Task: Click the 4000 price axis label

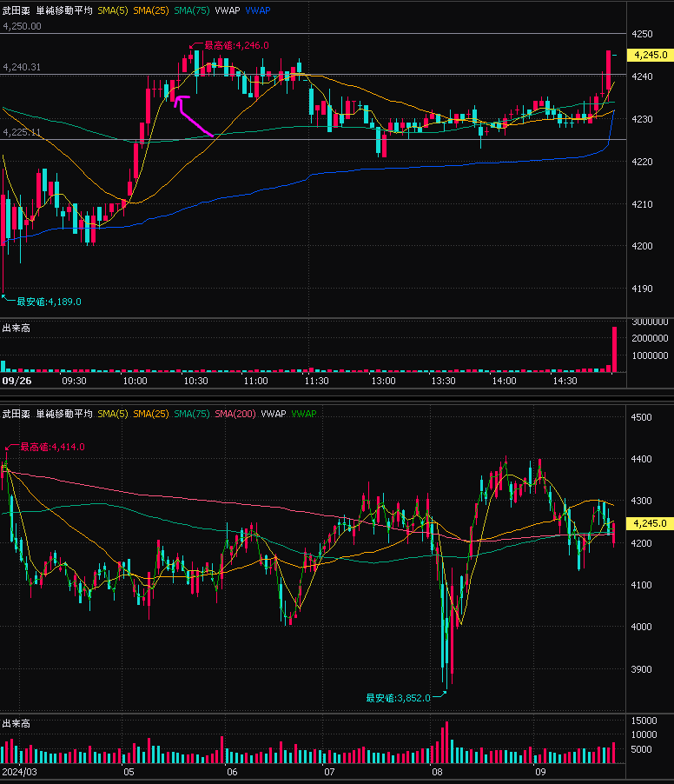Action: pyautogui.click(x=642, y=627)
